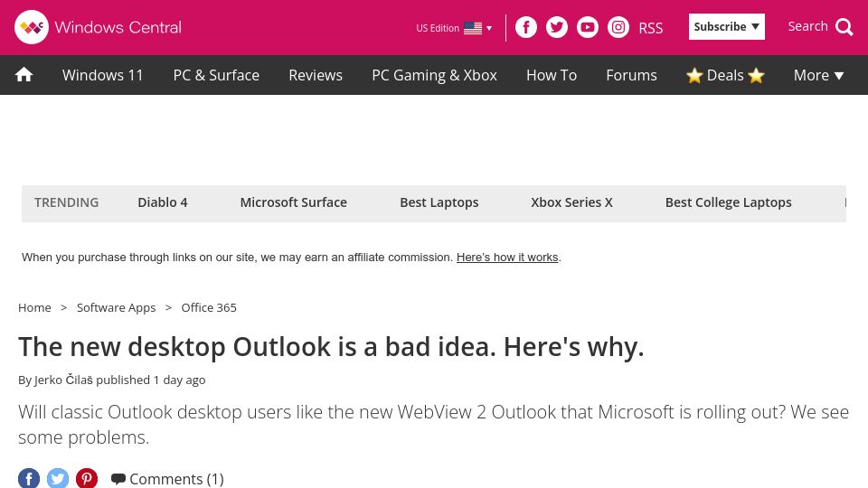This screenshot has height=488, width=868.
Task: Visit the Forums section
Action: [x=631, y=75]
